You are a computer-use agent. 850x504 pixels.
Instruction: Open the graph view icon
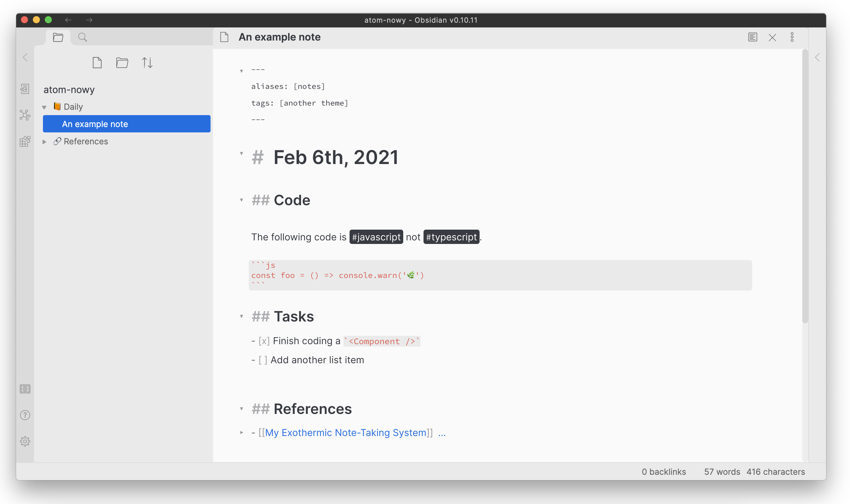click(25, 115)
